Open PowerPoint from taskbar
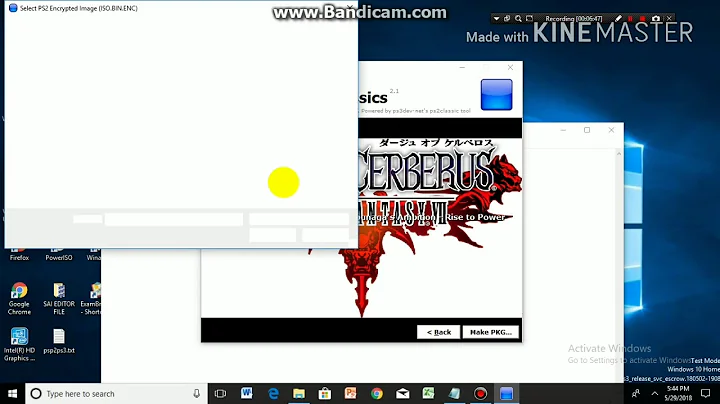720x404 pixels. click(350, 393)
